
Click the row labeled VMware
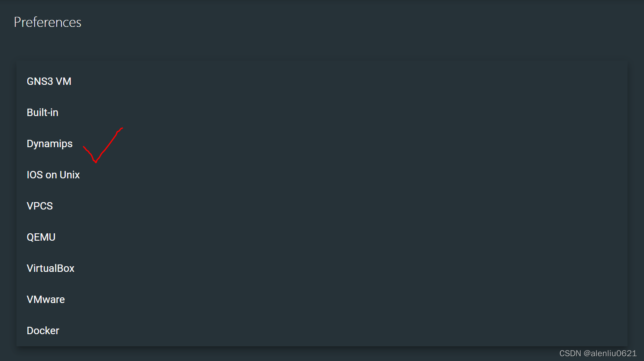pyautogui.click(x=322, y=300)
